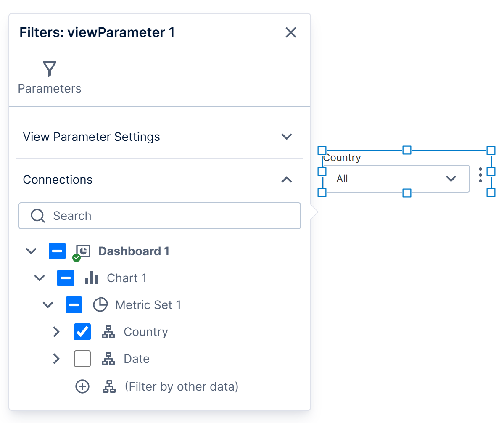The width and height of the screenshot is (504, 423).
Task: Select the Dashboard 1 label
Action: (x=134, y=251)
